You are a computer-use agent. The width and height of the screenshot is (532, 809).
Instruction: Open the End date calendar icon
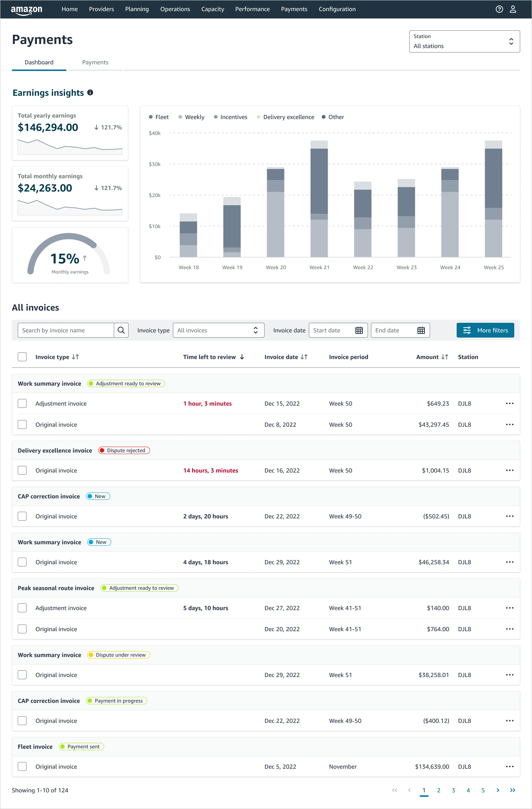421,330
